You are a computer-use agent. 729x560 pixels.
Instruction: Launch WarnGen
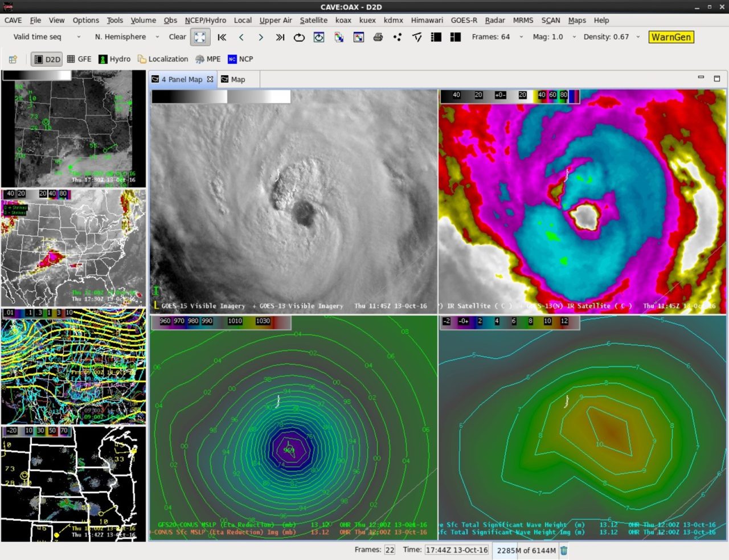pyautogui.click(x=671, y=37)
